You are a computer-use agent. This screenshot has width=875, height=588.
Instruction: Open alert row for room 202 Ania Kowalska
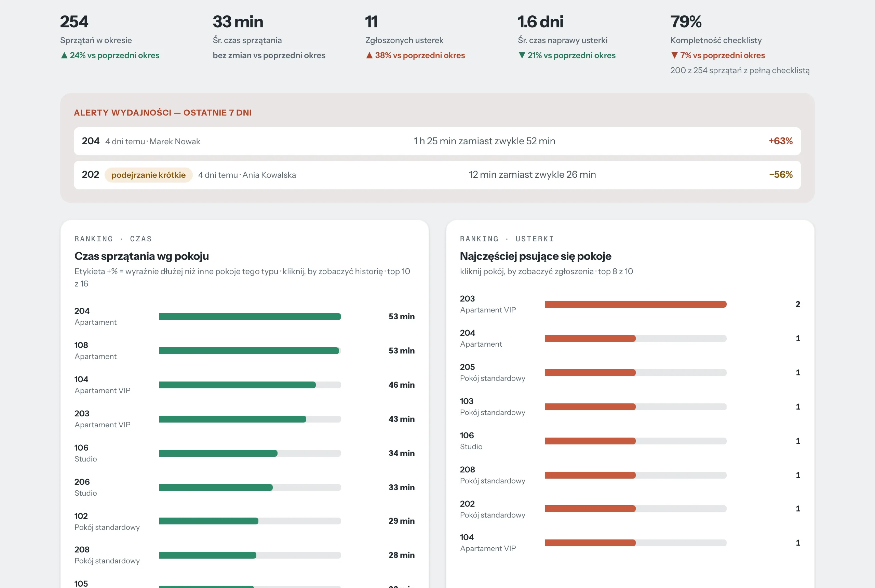437,175
